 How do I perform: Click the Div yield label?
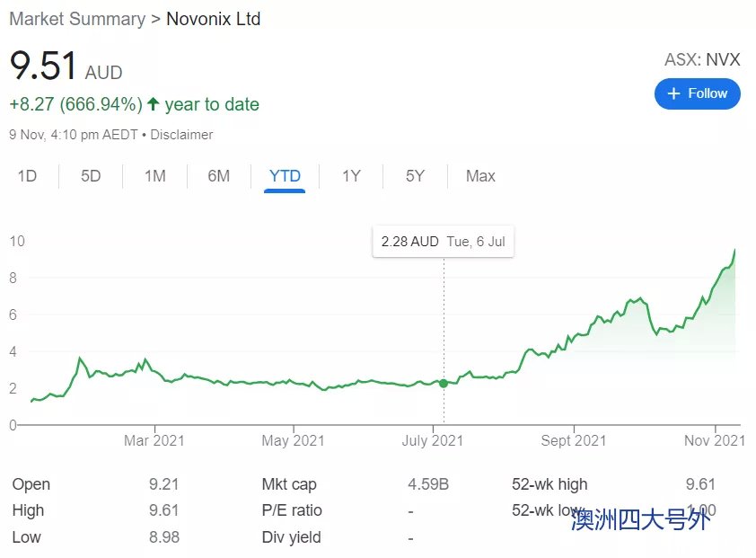click(x=291, y=537)
